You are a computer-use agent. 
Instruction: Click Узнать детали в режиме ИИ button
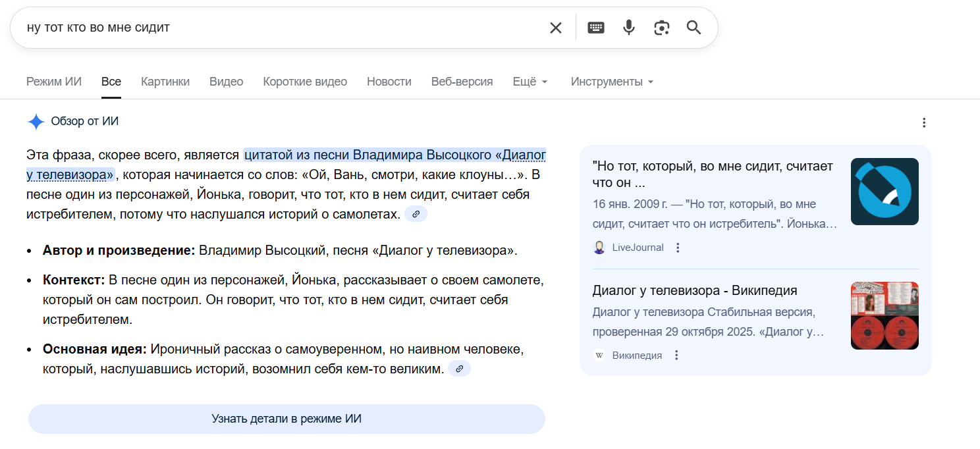pos(286,419)
